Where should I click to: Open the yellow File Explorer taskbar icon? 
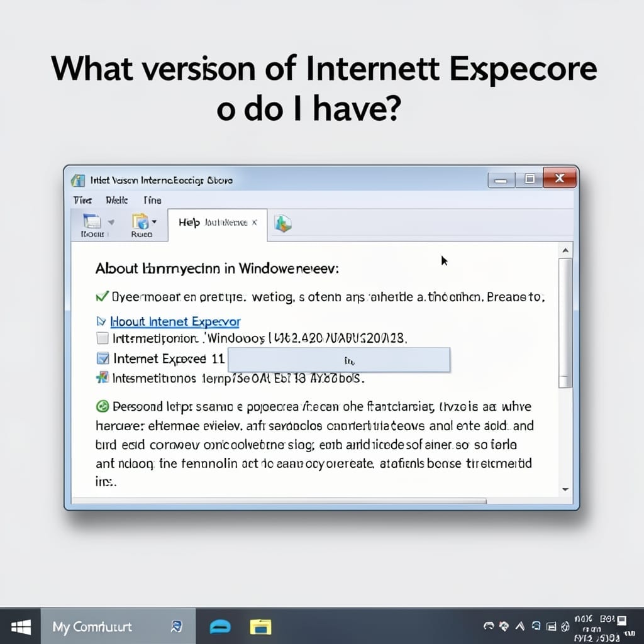point(260,627)
